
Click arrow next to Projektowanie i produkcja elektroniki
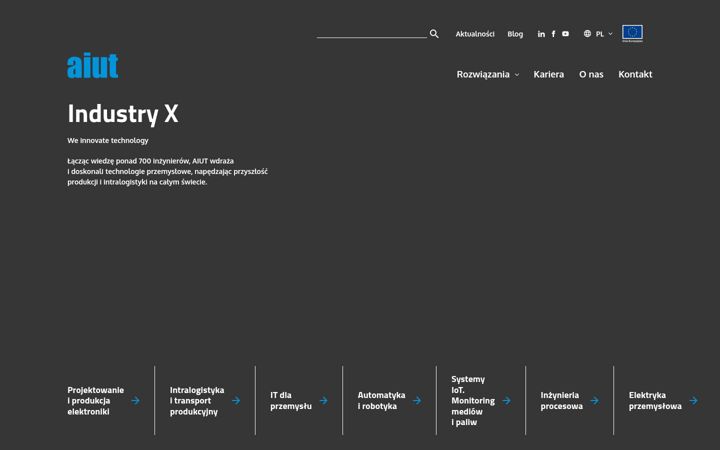click(135, 401)
